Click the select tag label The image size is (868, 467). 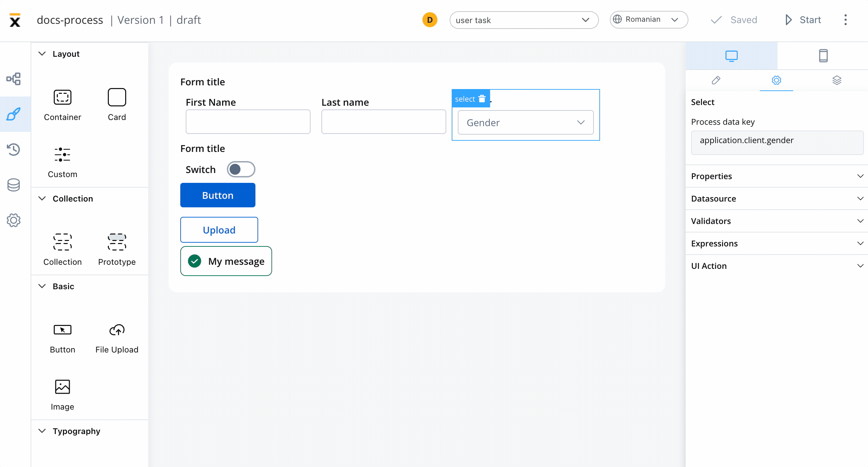(x=465, y=99)
